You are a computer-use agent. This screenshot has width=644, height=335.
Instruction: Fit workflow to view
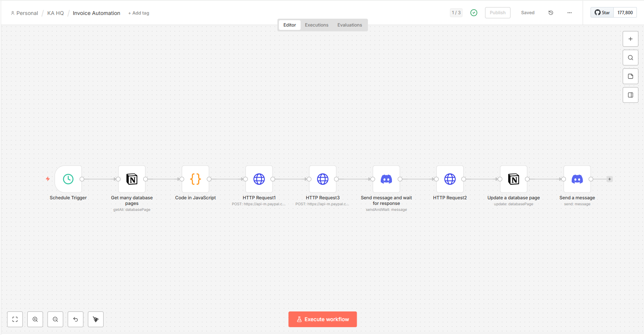tap(15, 319)
